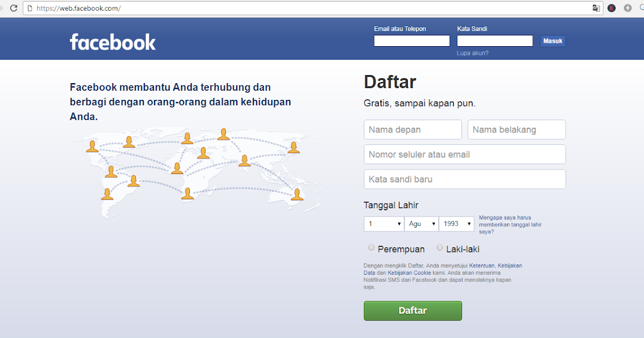Click the page info icon beside the URL
The width and height of the screenshot is (644, 338).
(30, 8)
